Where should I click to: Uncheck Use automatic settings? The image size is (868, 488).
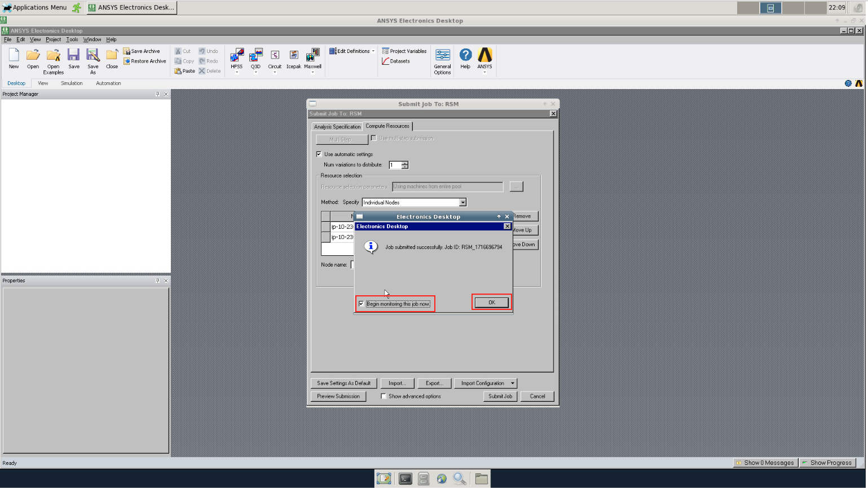coord(319,154)
